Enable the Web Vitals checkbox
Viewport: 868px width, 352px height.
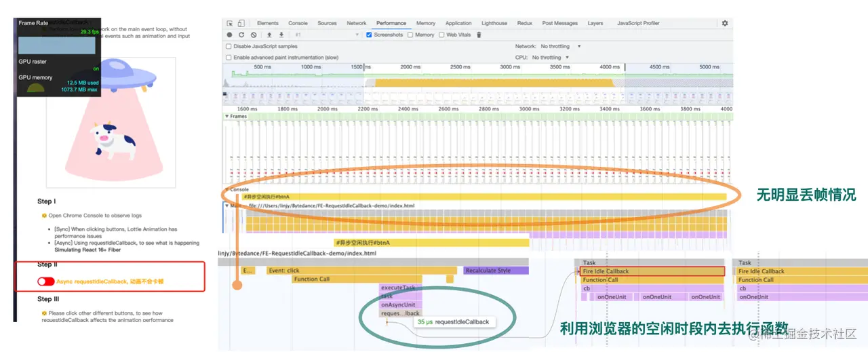pyautogui.click(x=441, y=35)
